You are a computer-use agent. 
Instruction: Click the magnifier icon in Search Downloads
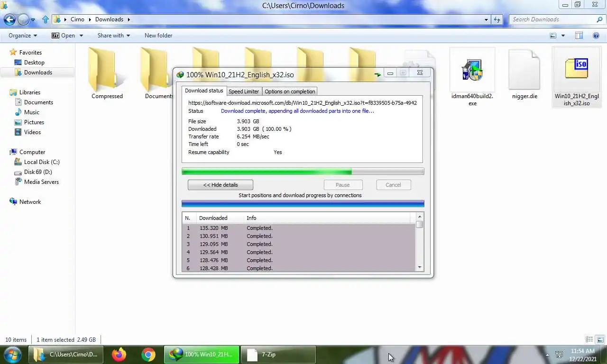(599, 19)
